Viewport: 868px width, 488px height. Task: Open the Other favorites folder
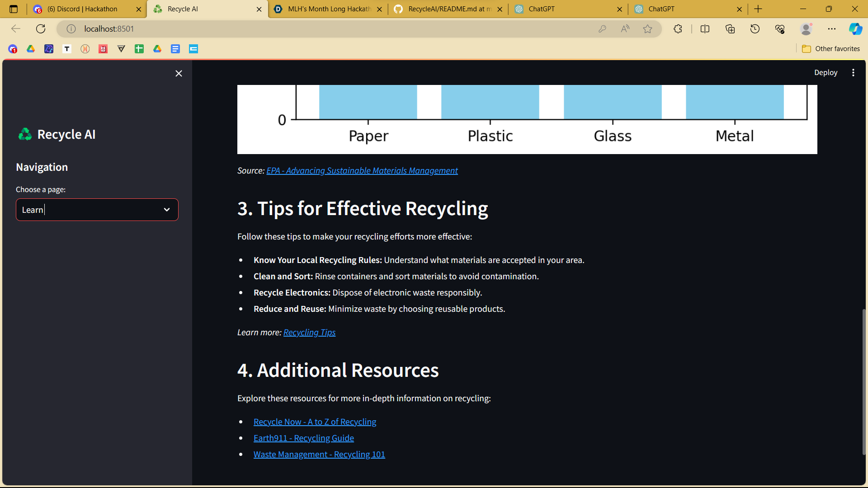pyautogui.click(x=831, y=49)
